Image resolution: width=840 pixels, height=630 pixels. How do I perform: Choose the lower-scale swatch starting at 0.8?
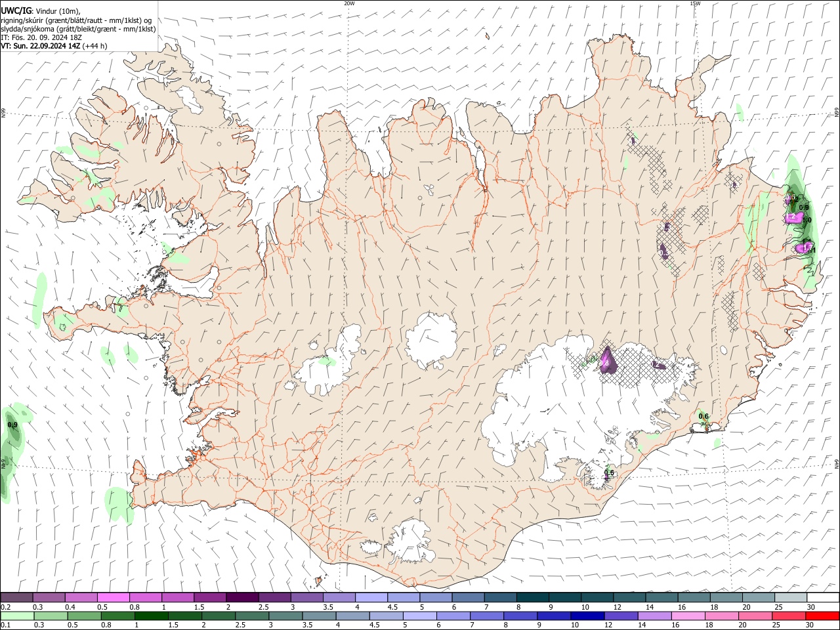118,616
